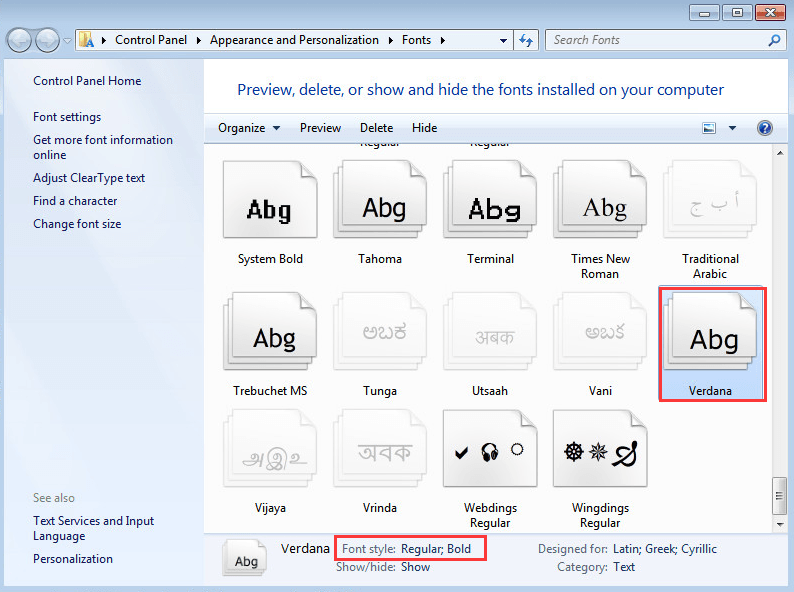Select the Utsaah font icon
Viewport: 794px width, 592px height.
(490, 331)
